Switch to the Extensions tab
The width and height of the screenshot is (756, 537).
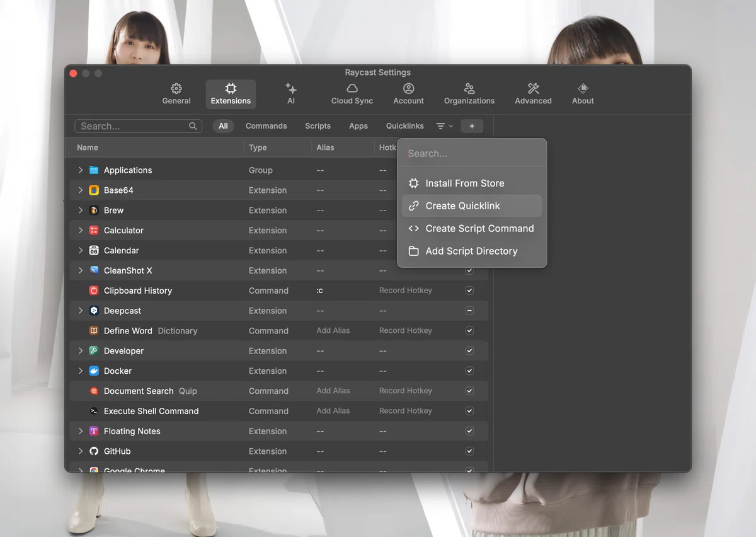coord(231,94)
